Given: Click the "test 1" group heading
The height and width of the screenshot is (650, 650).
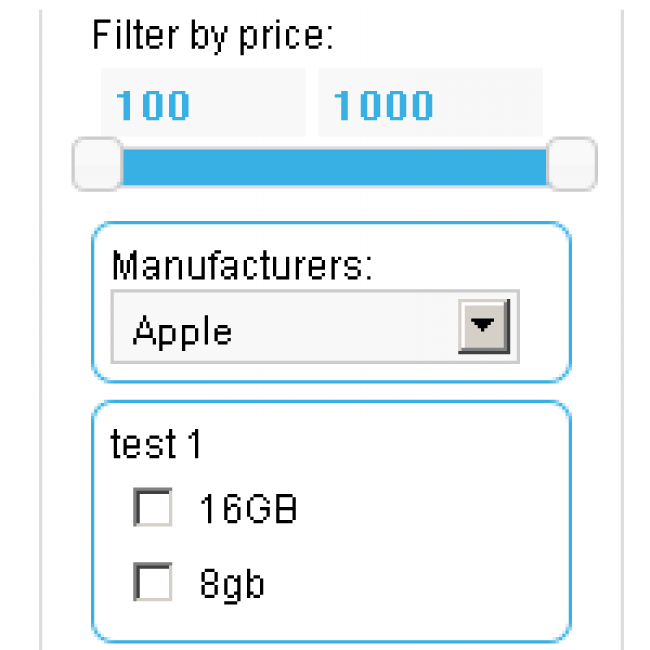Looking at the screenshot, I should [156, 445].
